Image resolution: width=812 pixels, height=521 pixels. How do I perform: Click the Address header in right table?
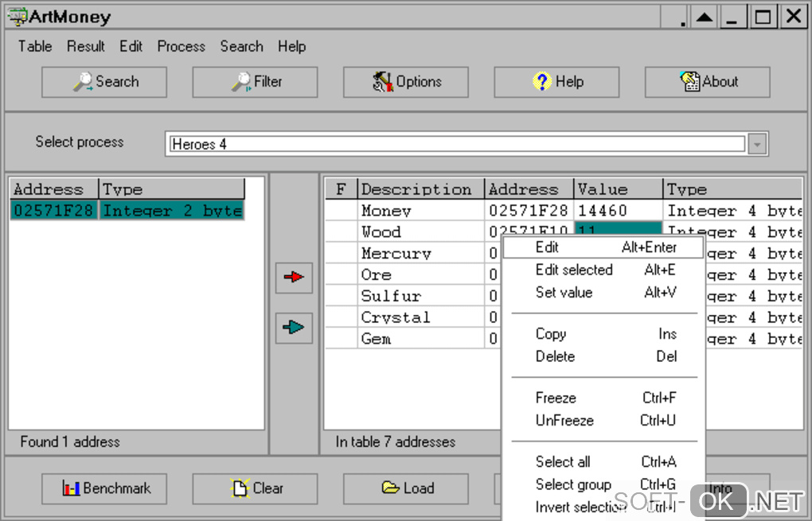pyautogui.click(x=529, y=189)
